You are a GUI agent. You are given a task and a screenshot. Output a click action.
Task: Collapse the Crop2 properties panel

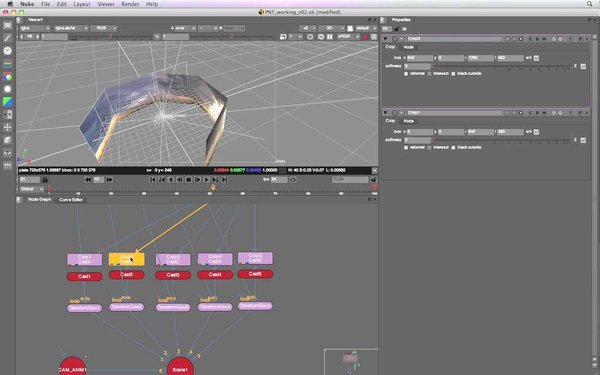385,39
